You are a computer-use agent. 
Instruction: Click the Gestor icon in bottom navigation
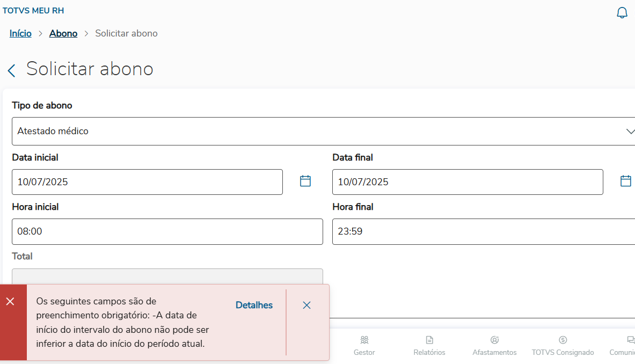(x=364, y=340)
